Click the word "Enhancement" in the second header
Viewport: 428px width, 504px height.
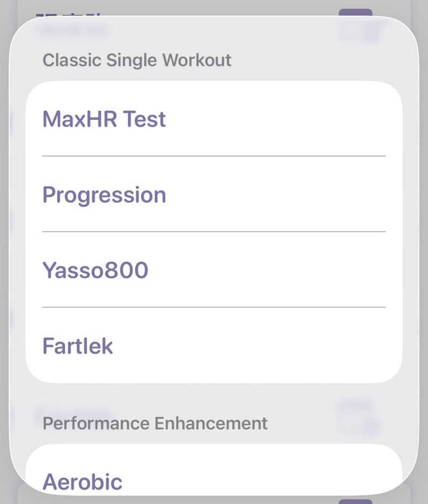coord(211,424)
